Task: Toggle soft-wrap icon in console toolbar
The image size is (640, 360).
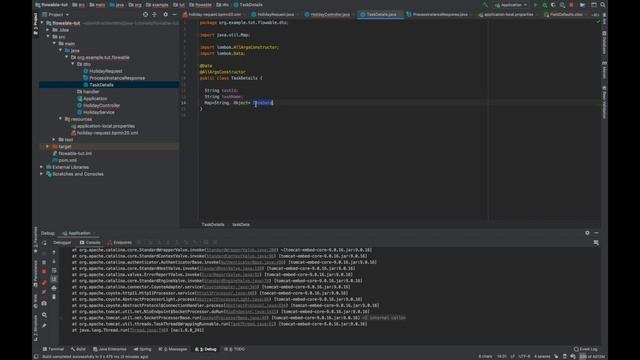Action: pyautogui.click(x=54, y=270)
